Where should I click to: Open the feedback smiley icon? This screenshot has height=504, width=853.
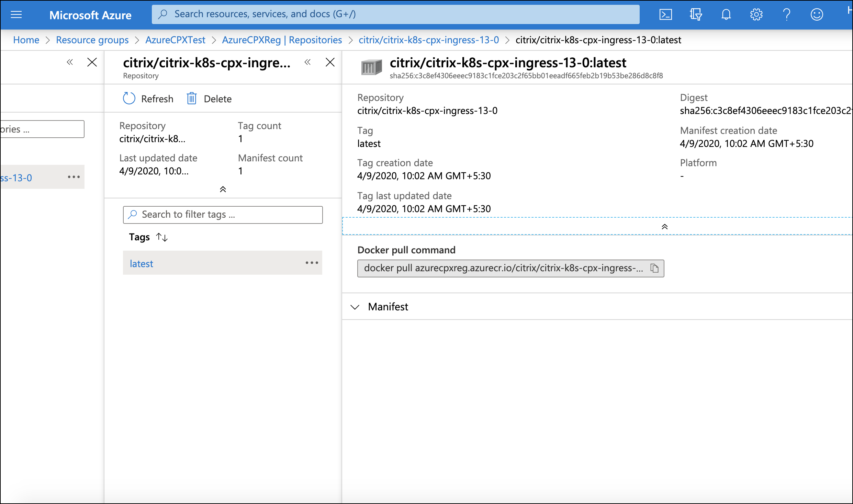pos(817,14)
